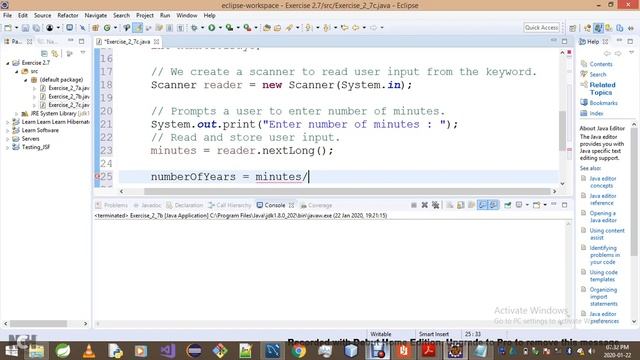The image size is (640, 360).
Task: Open the Navigate menu
Action: (96, 15)
